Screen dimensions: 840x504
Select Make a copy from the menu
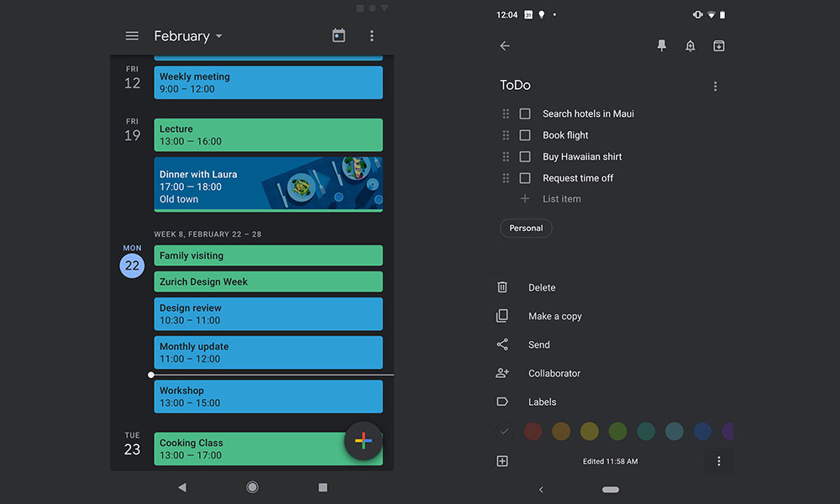(554, 317)
